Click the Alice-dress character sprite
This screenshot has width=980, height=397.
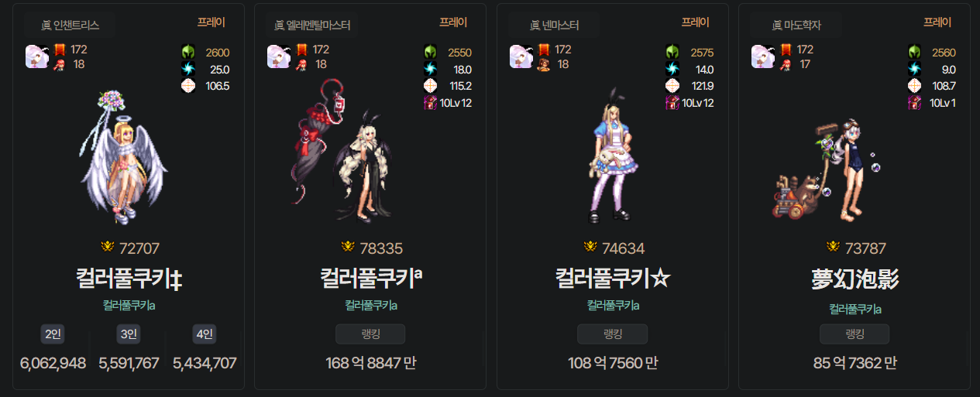(x=611, y=151)
